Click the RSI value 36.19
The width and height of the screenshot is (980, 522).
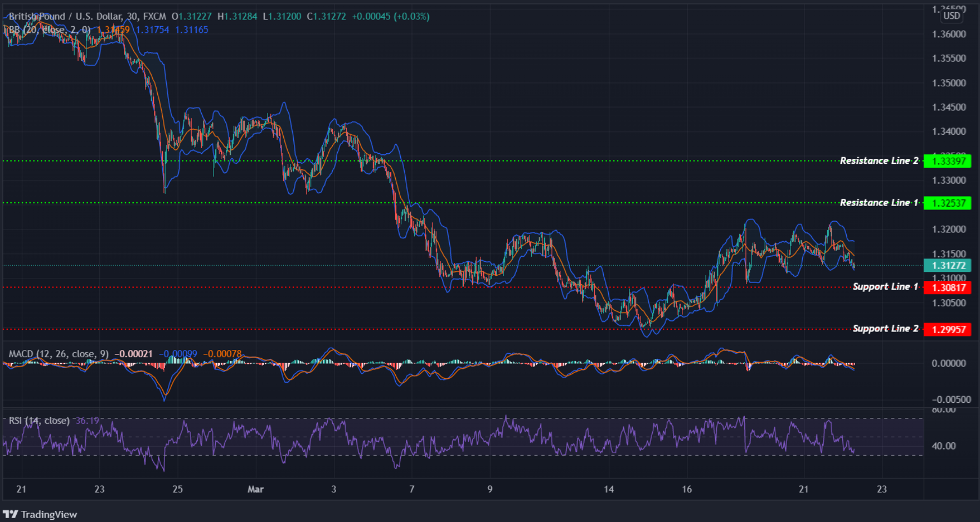(x=86, y=421)
